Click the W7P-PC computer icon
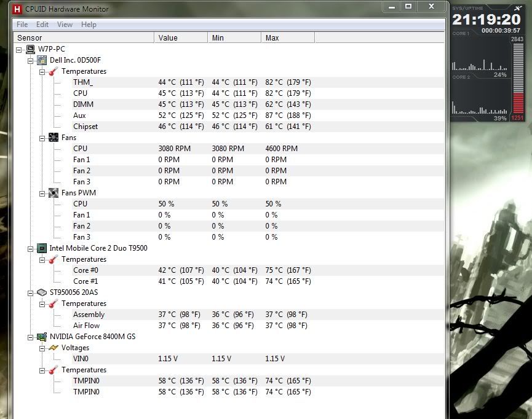This screenshot has height=419, width=532. 31,49
